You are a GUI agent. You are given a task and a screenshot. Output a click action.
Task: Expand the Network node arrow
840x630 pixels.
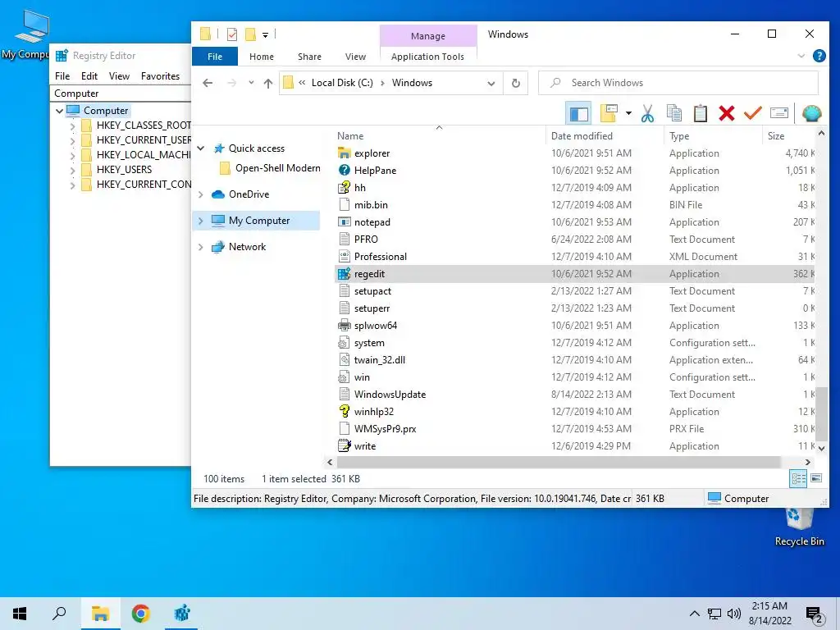point(201,247)
